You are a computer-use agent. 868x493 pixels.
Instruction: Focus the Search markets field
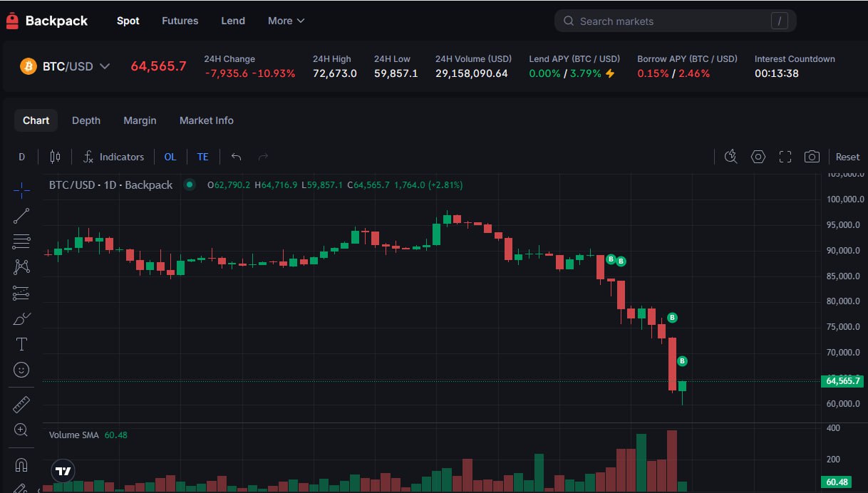click(x=675, y=21)
